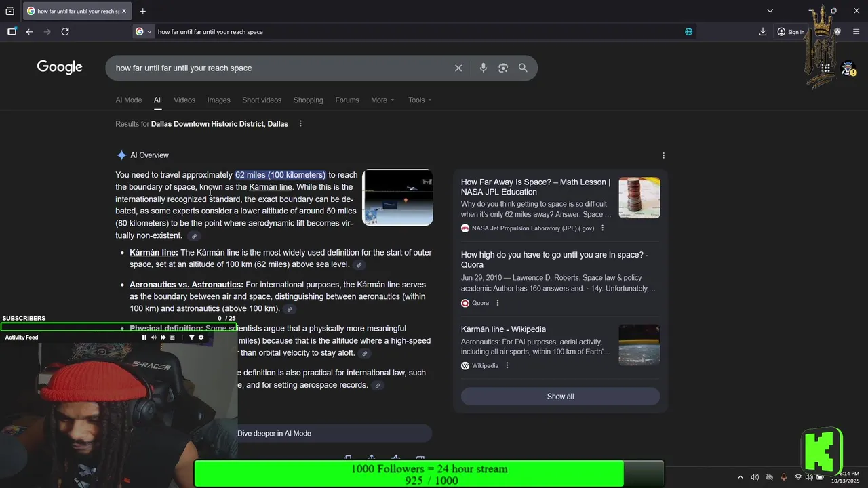Click source link icon after Kármán line bullet
The image size is (868, 488).
coord(359,265)
